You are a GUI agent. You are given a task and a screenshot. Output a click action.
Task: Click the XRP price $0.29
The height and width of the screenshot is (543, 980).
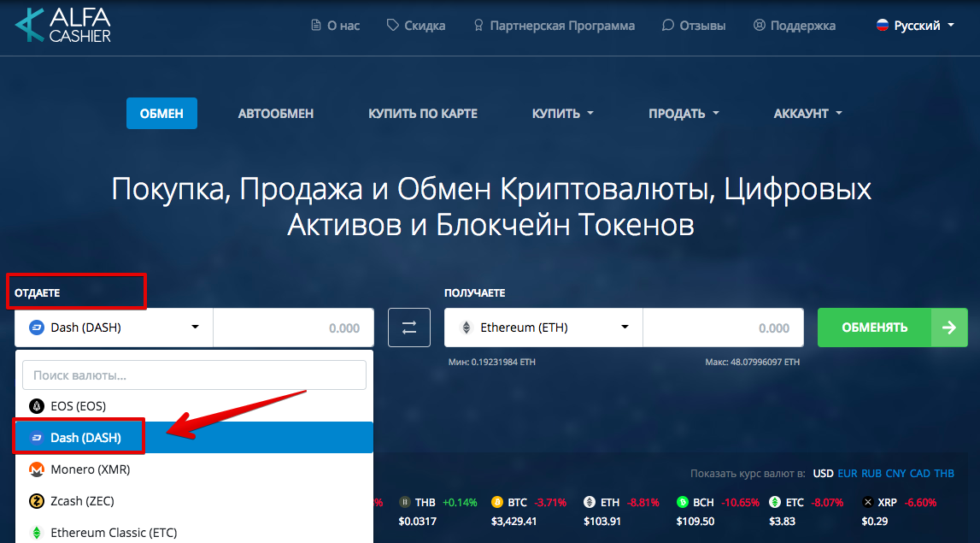click(874, 521)
